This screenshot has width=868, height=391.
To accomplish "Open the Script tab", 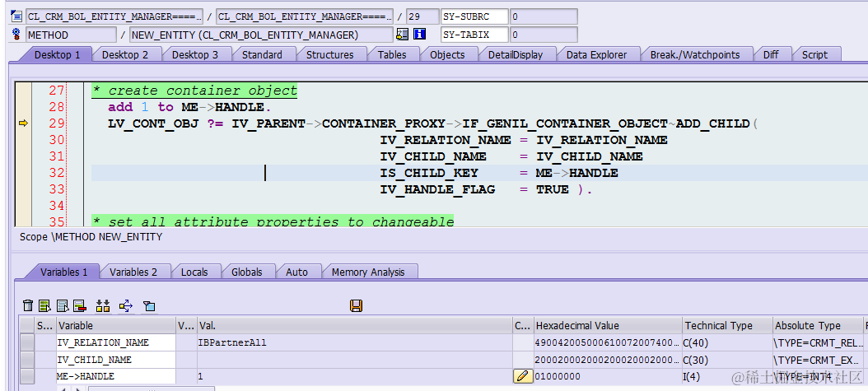I will click(814, 55).
